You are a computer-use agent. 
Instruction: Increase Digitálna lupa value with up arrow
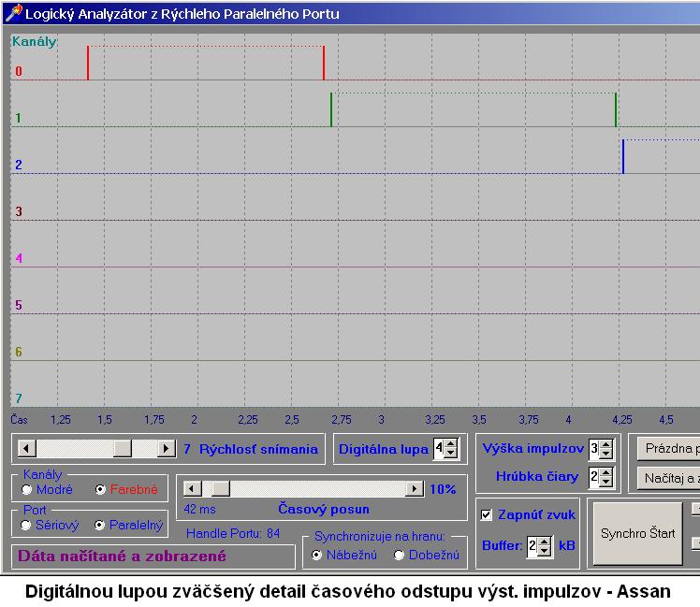[x=451, y=444]
